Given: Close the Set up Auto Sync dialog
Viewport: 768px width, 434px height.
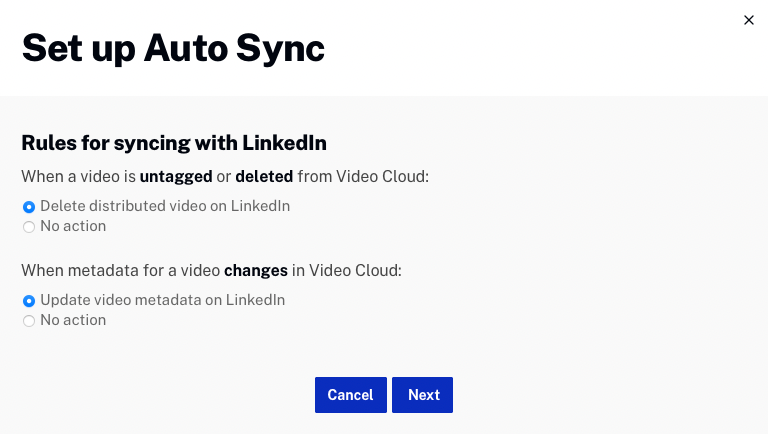Looking at the screenshot, I should coord(748,20).
